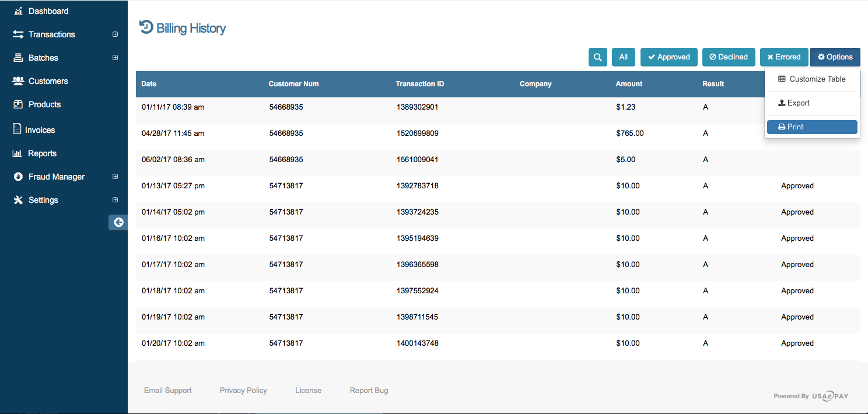Screen dimensions: 868x414
Task: Open the Products section
Action: (x=44, y=104)
